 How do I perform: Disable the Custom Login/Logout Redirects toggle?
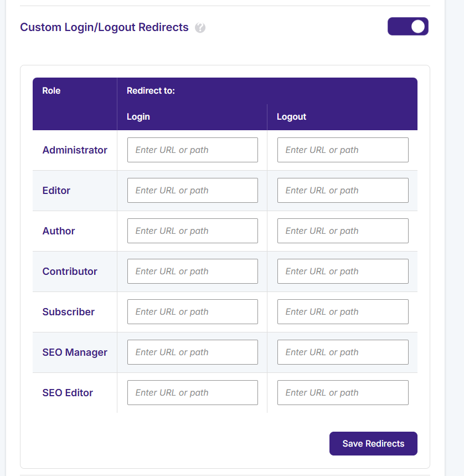408,27
